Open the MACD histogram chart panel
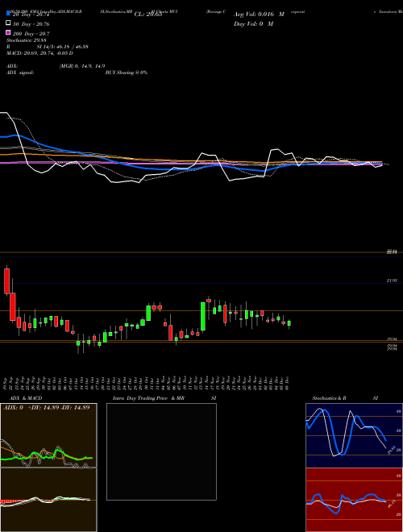Screen dimensions: 403x532 [x=48, y=500]
